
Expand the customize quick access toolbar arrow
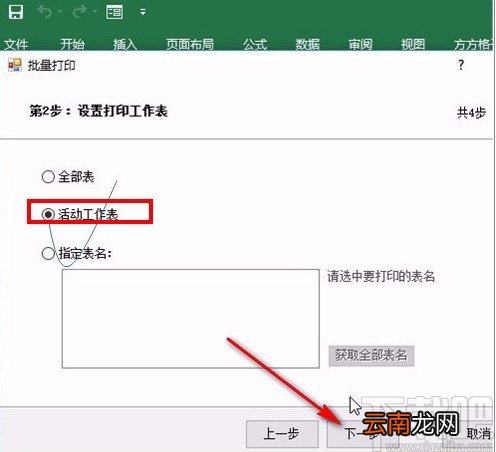pyautogui.click(x=143, y=12)
